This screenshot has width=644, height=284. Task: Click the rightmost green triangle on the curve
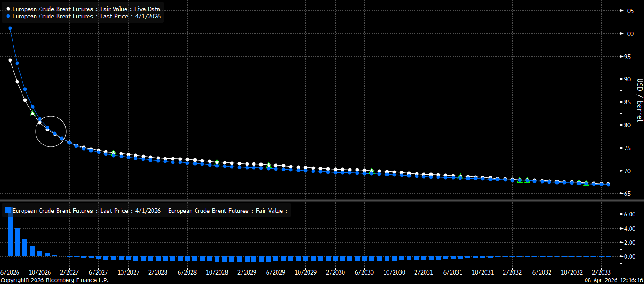point(586,183)
